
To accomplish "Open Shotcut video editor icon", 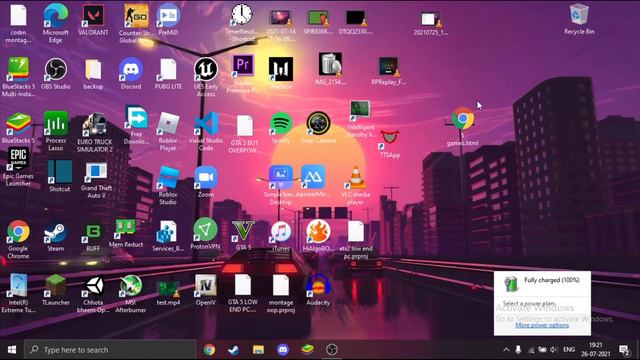I will (x=60, y=172).
